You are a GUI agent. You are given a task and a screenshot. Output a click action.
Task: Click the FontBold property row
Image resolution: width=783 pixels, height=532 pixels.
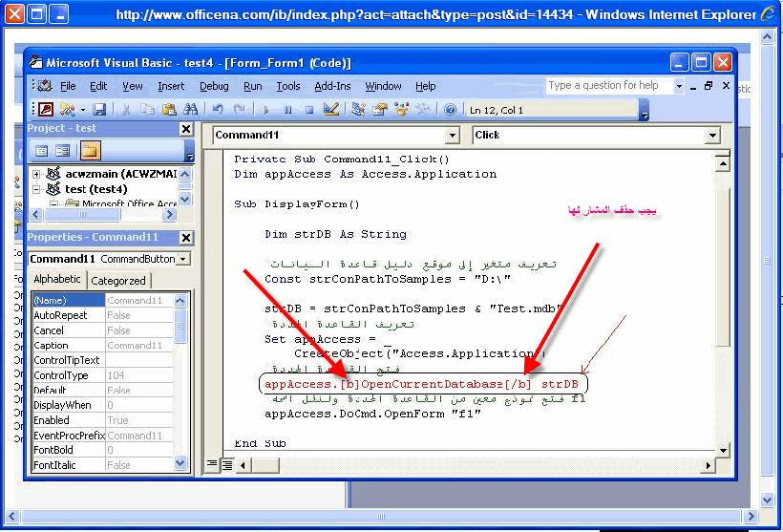(x=102, y=450)
